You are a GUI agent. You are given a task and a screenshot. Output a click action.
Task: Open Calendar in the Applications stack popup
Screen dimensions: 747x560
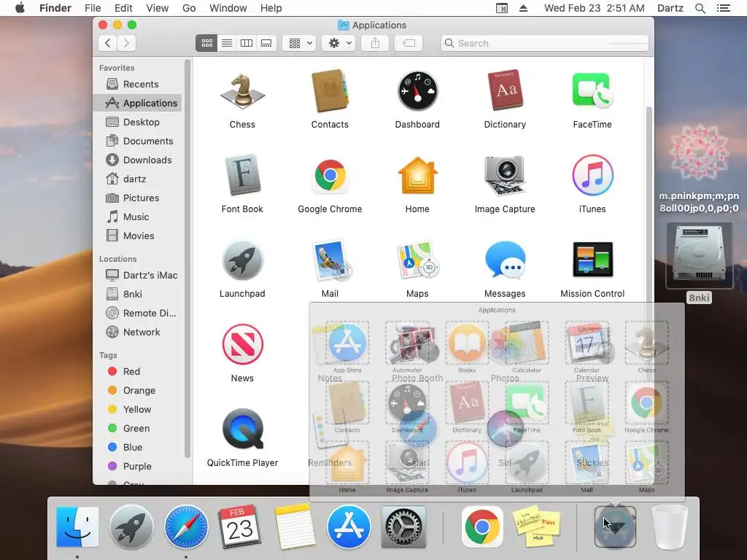[587, 344]
